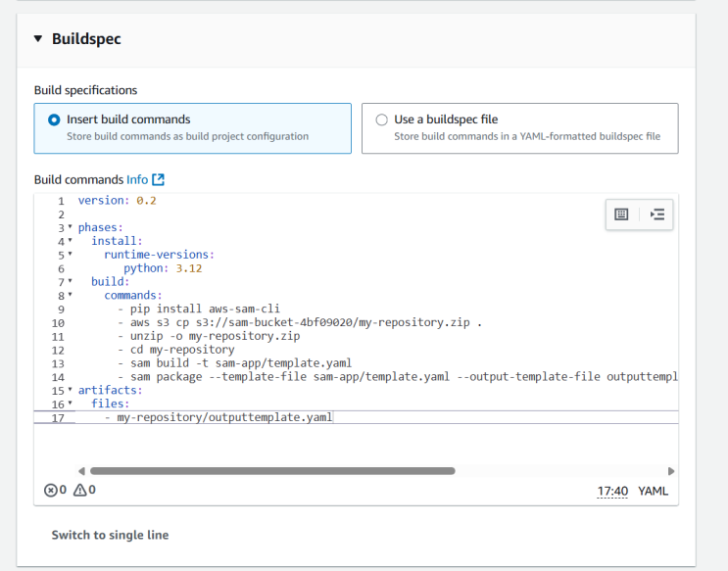Fold the commands block at line 8

(x=71, y=295)
